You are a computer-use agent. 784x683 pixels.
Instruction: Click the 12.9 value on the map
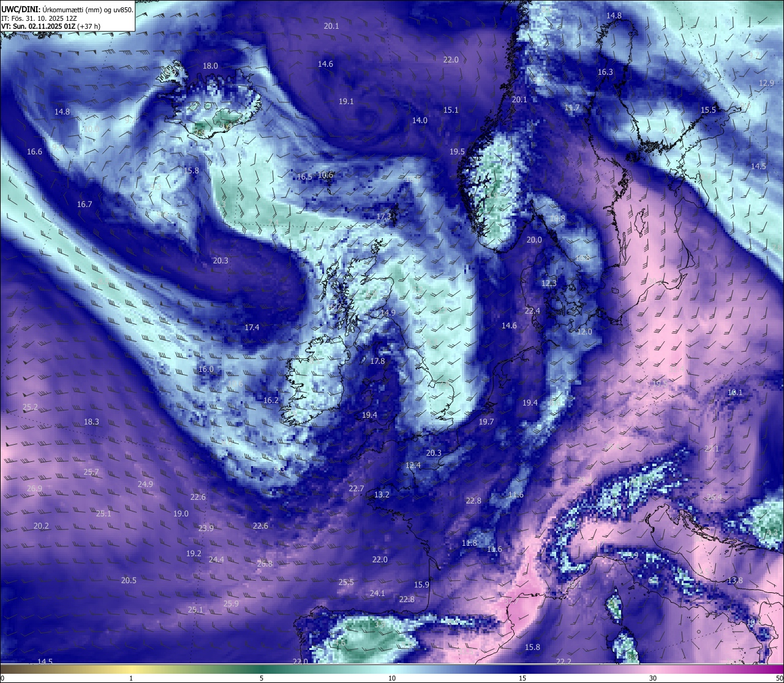coord(766,83)
